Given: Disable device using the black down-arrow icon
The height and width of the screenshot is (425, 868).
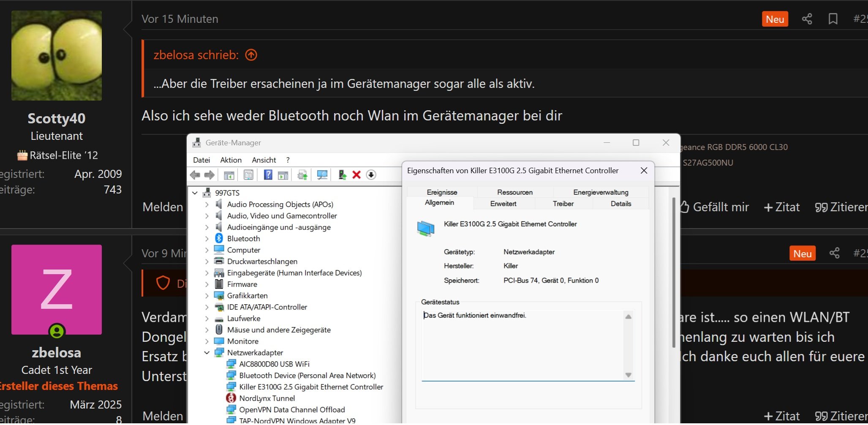Looking at the screenshot, I should point(371,175).
